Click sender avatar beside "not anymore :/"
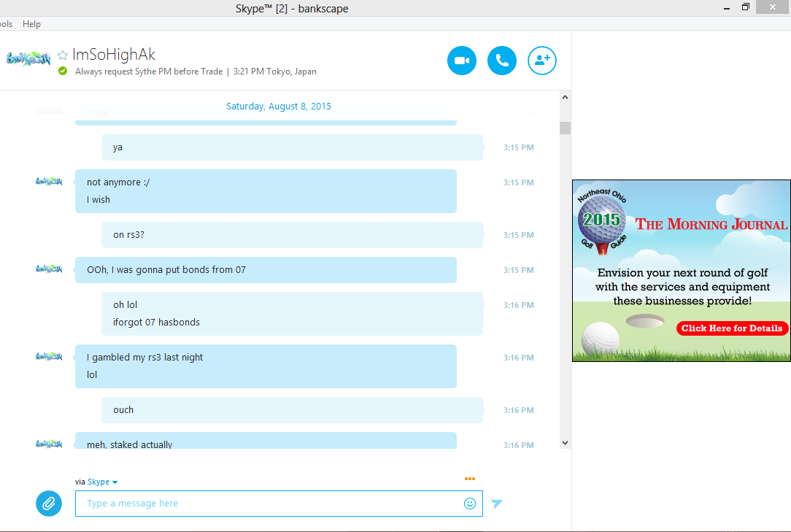The height and width of the screenshot is (532, 791). [x=49, y=181]
